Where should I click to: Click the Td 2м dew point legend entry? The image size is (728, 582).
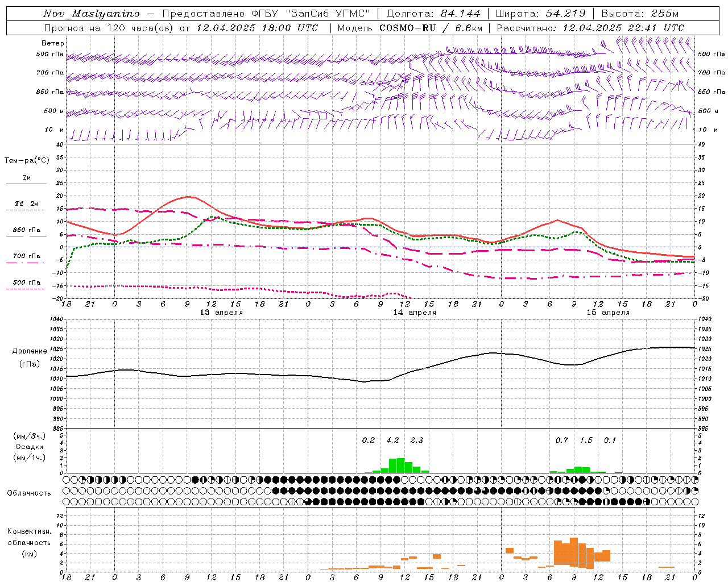27,203
